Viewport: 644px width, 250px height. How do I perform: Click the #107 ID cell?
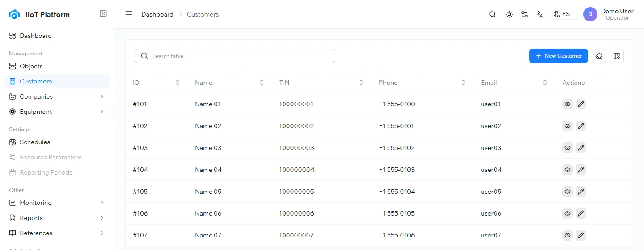coord(140,235)
